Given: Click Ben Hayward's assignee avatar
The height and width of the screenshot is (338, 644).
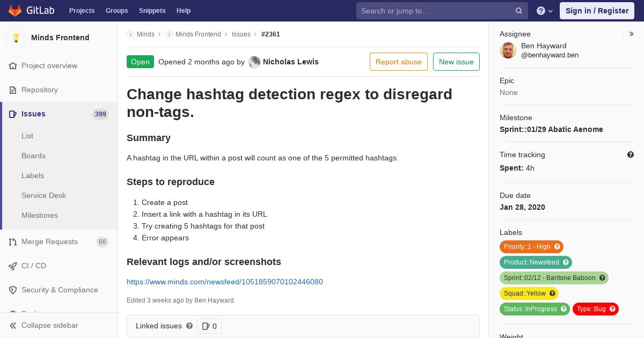Looking at the screenshot, I should point(508,50).
